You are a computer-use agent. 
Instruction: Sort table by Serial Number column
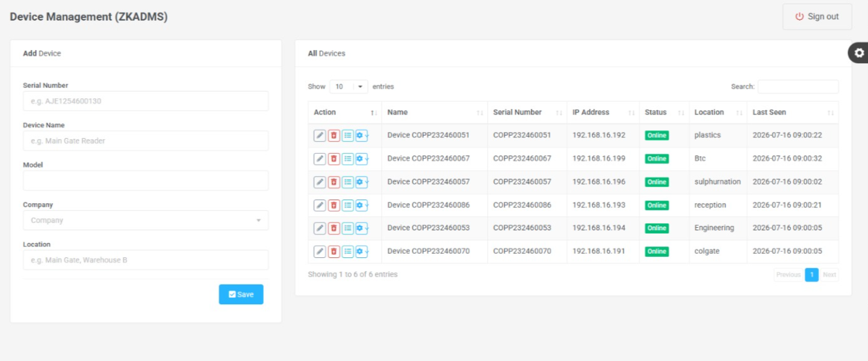click(x=527, y=113)
